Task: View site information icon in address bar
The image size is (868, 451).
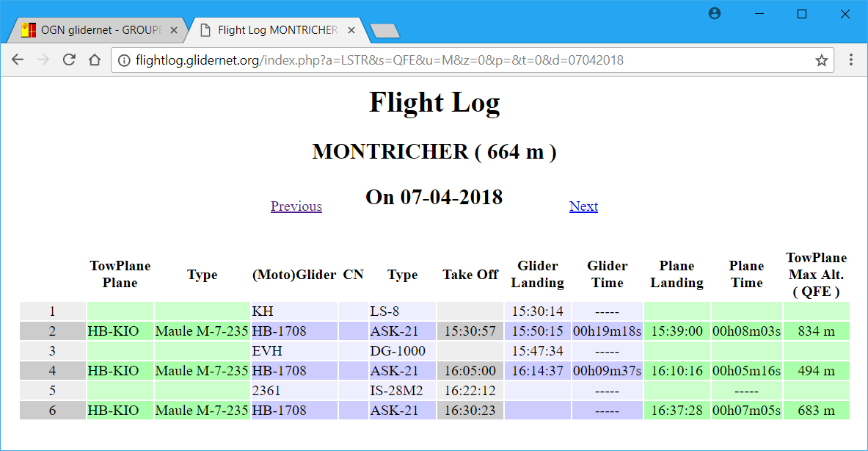Action: point(124,60)
